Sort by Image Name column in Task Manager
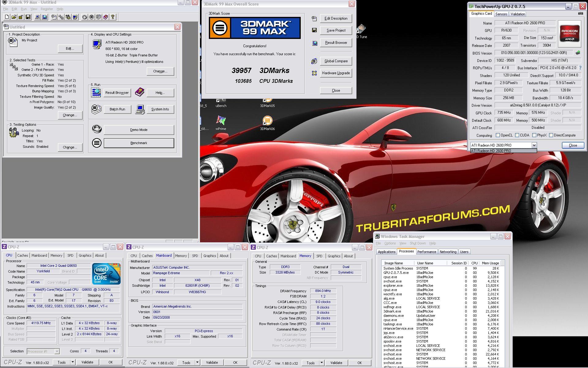 (398, 263)
